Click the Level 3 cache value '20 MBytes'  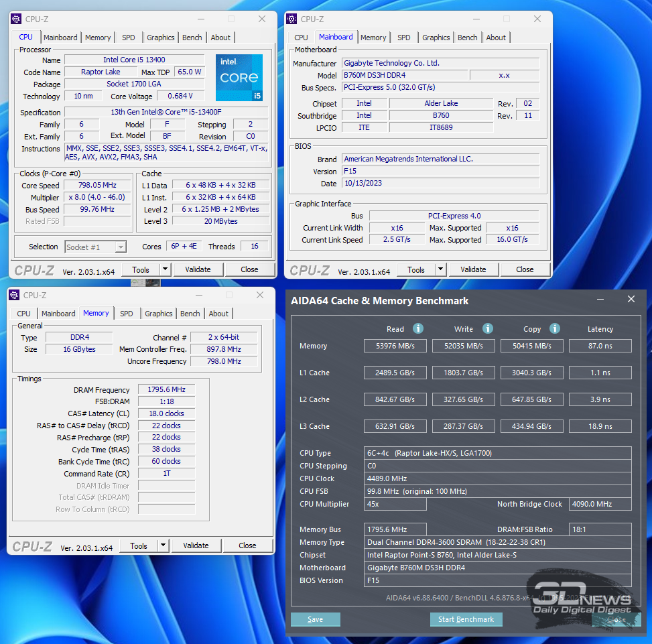coord(221,221)
